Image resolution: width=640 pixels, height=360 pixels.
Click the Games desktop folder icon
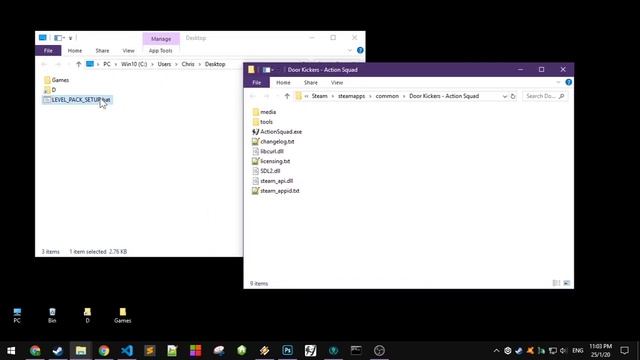tap(122, 316)
